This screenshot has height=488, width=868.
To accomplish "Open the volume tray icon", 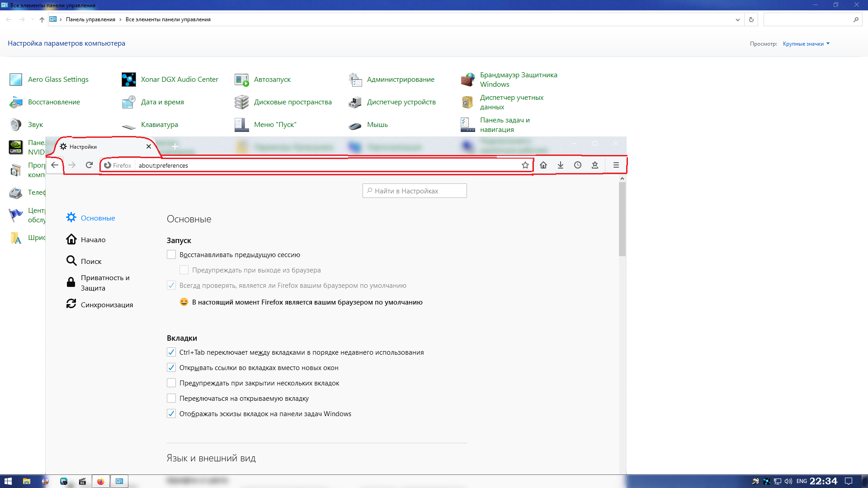I will tap(788, 481).
